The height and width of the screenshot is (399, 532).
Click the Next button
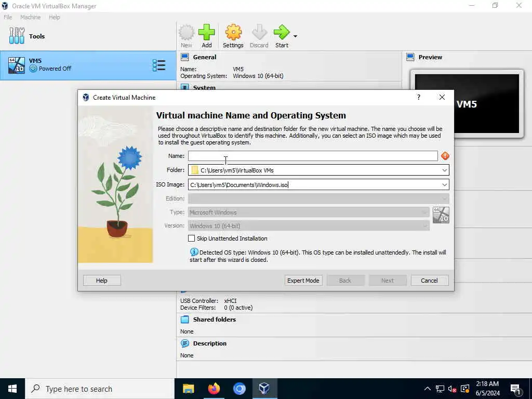[388, 281]
